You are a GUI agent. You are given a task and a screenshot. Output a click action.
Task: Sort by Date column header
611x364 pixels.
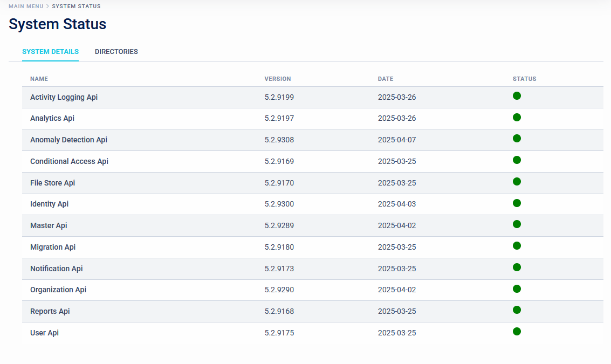[385, 79]
